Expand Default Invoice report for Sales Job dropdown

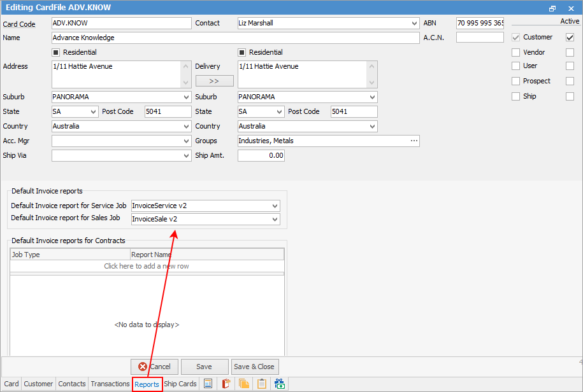[275, 220]
